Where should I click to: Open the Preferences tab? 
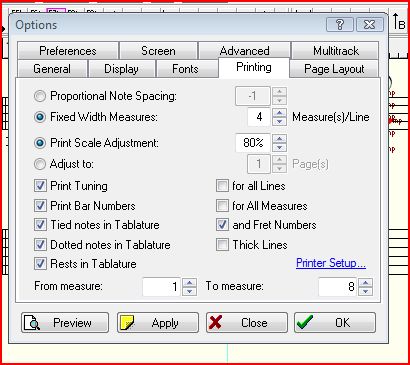pos(68,51)
